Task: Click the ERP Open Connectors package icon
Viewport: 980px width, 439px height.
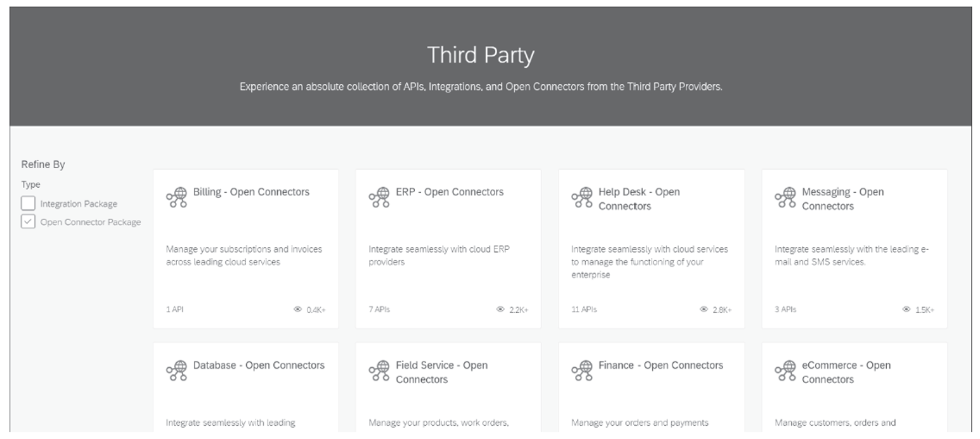Action: pos(379,197)
